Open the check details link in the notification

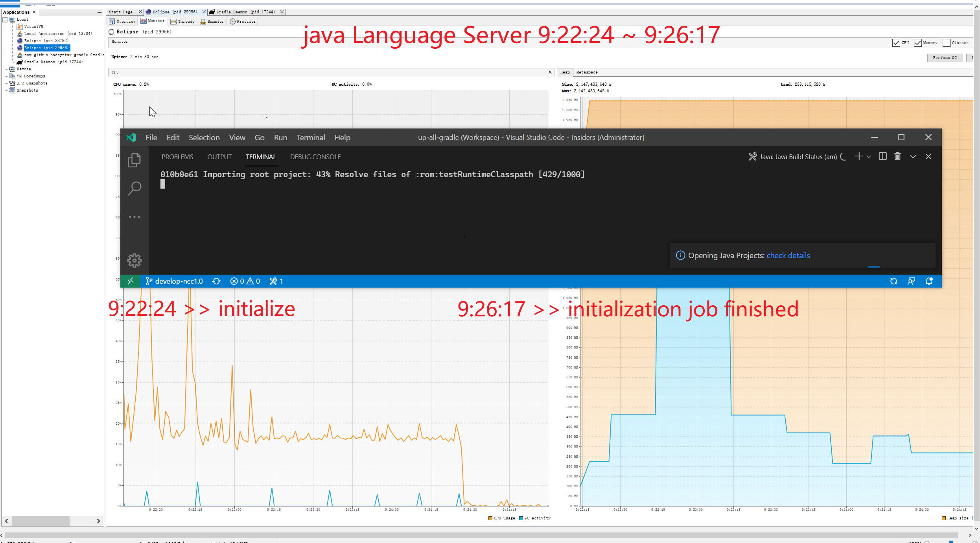(x=788, y=255)
